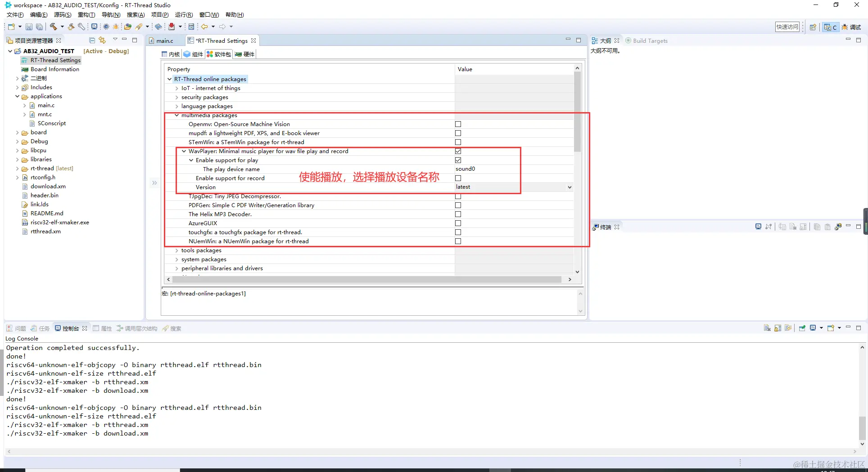This screenshot has height=472, width=868.
Task: Close the RT-Thread Settings editor tab
Action: [253, 41]
